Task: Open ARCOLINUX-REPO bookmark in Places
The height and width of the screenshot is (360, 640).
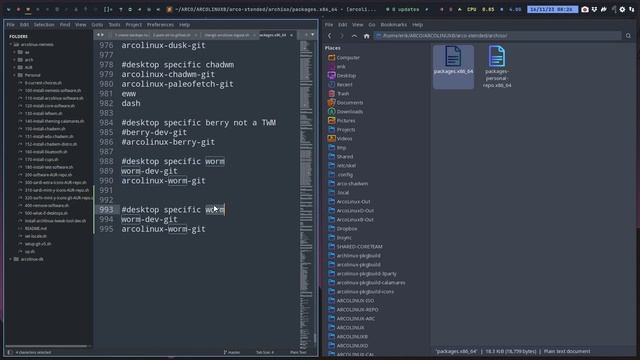Action: point(357,309)
